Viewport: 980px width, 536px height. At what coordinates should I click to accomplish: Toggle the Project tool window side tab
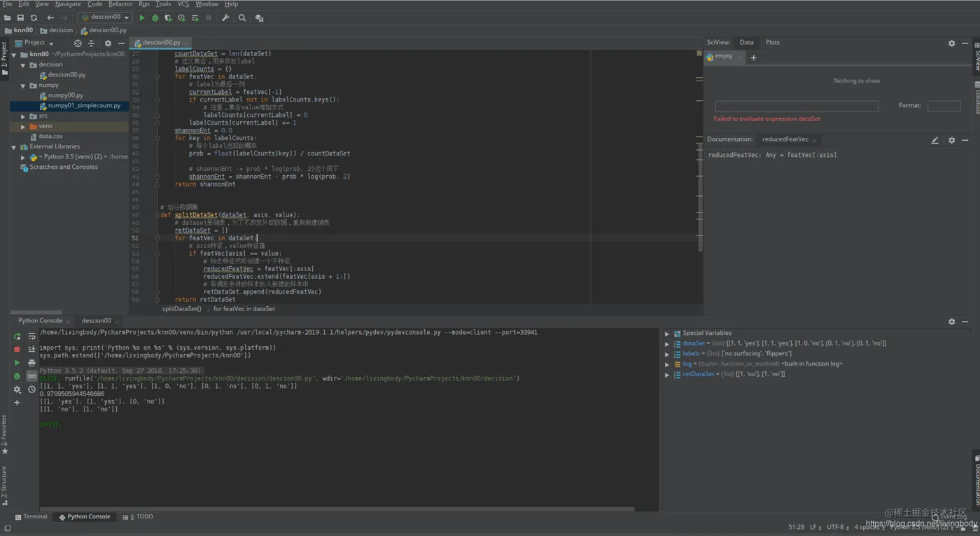pyautogui.click(x=4, y=58)
